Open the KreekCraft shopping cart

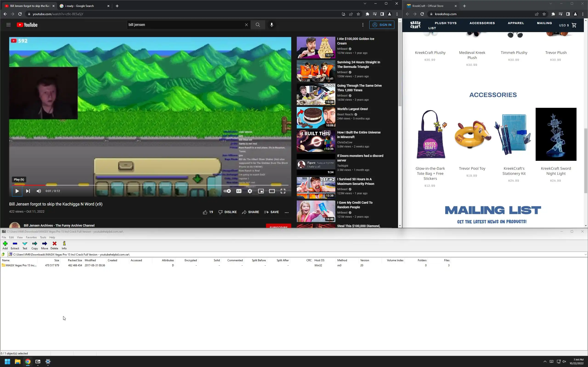point(574,25)
